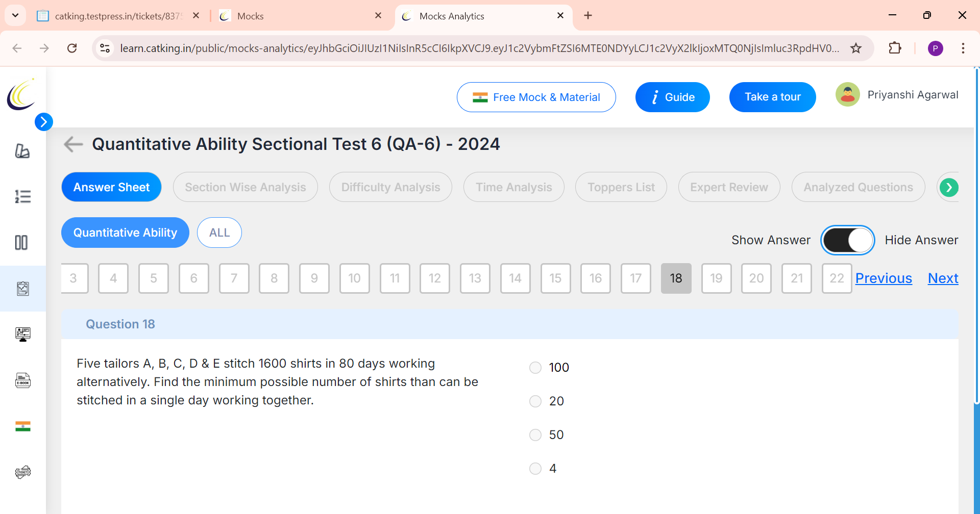
Task: Open the ticket icon in sidebar
Action: [x=22, y=472]
